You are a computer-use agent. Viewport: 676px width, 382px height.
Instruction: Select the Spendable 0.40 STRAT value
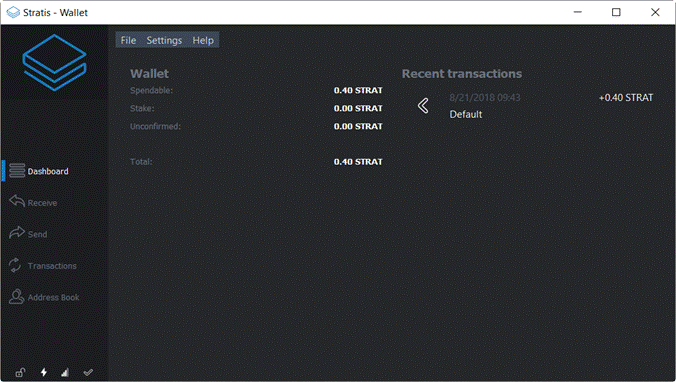tap(358, 90)
